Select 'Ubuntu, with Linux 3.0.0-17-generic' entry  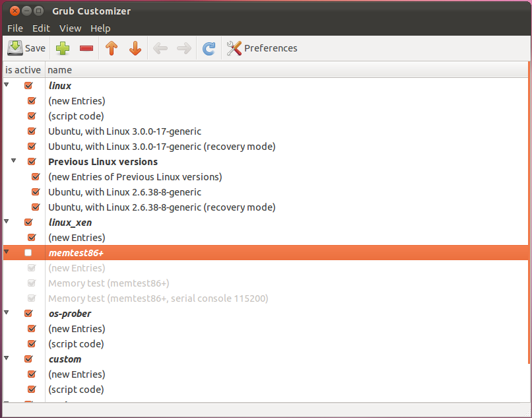[x=125, y=131]
